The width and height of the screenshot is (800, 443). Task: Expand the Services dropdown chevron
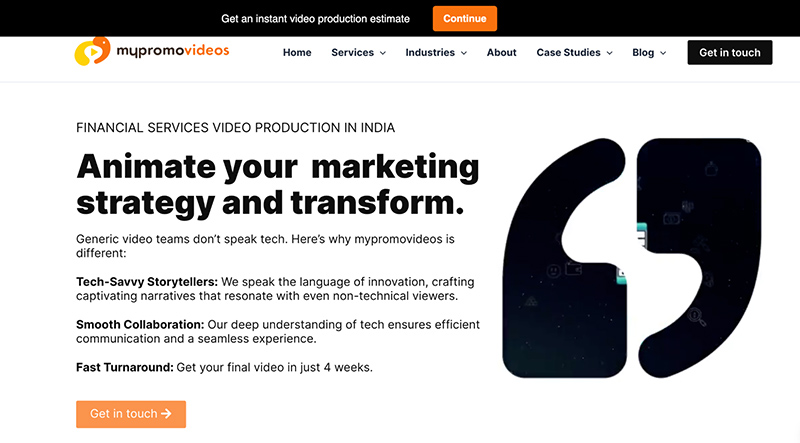[383, 53]
